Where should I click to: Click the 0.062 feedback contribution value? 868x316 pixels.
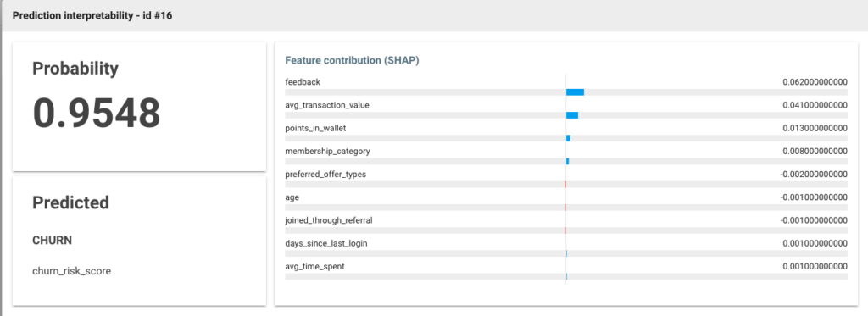click(815, 82)
